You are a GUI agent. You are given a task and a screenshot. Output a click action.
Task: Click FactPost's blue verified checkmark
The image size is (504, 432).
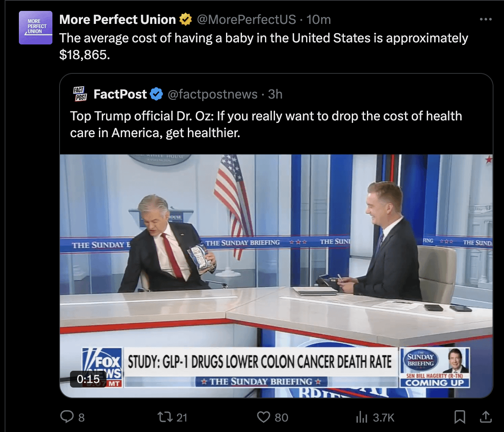click(x=156, y=94)
